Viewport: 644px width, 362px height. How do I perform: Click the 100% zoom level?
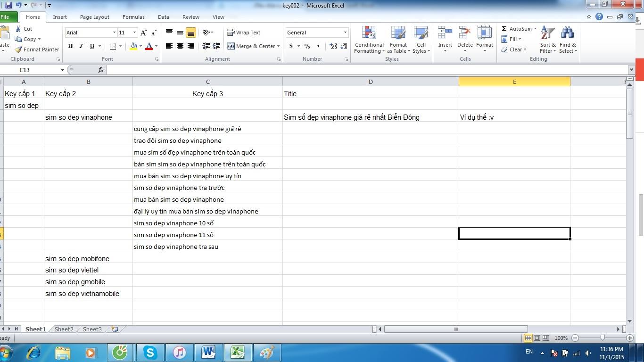pos(561,338)
